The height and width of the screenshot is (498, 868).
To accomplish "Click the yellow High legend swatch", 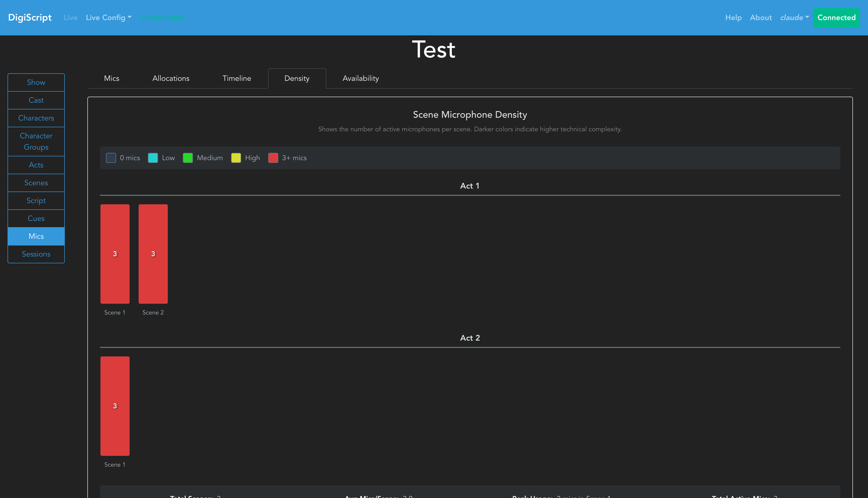I will click(236, 158).
